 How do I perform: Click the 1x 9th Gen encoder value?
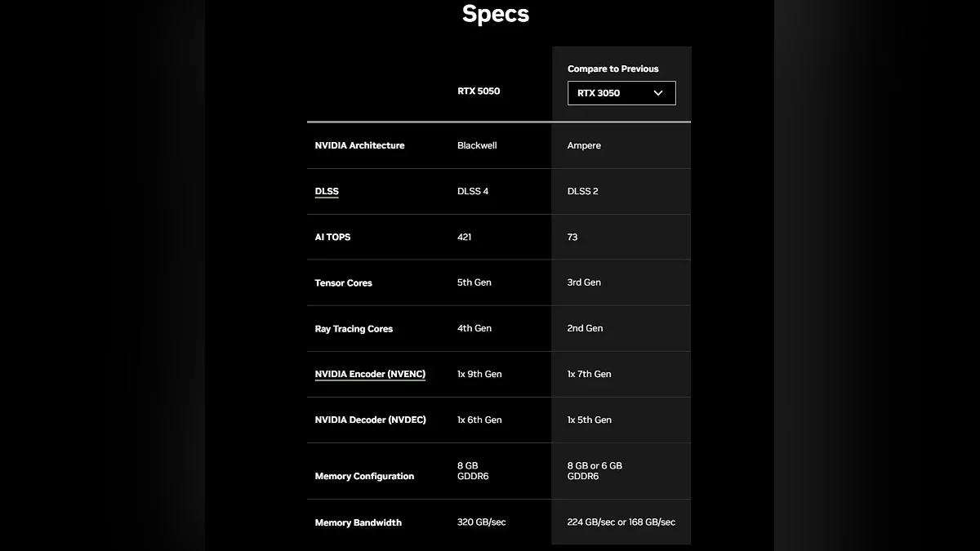tap(479, 374)
